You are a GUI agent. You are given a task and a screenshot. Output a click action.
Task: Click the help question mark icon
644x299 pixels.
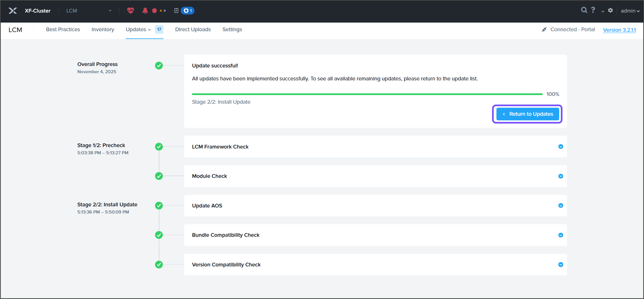[x=593, y=10]
